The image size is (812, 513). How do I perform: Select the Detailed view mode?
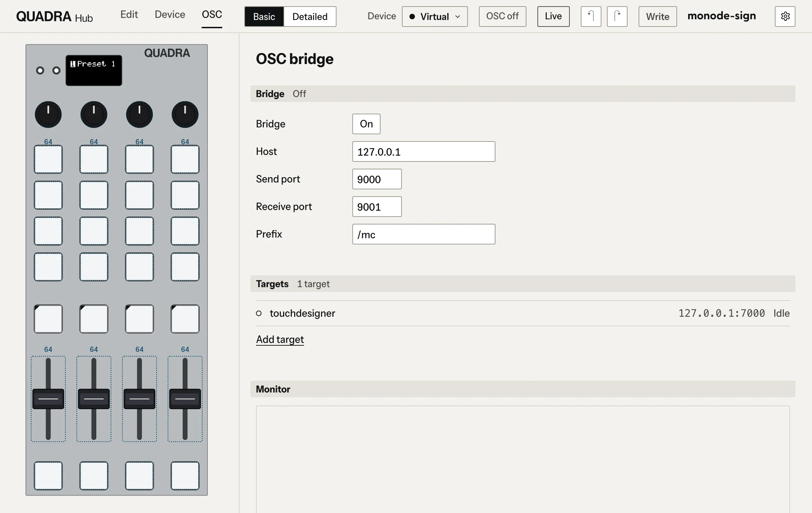[310, 17]
